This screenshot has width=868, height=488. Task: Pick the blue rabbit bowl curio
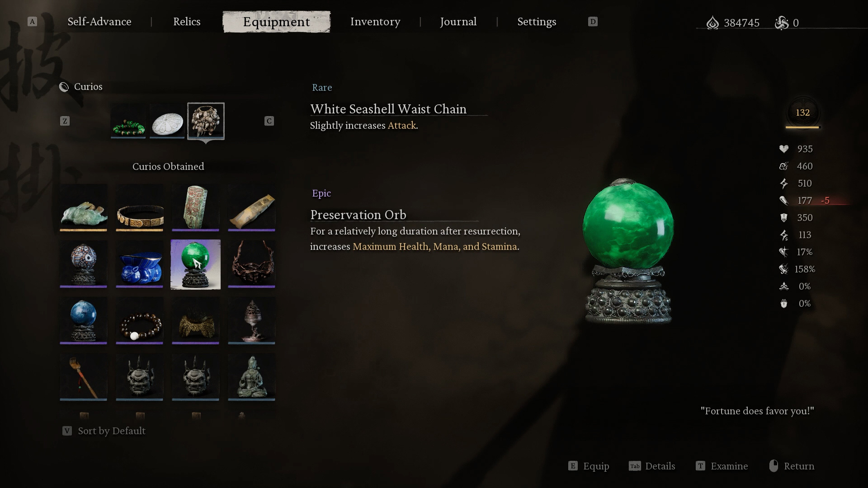(140, 264)
